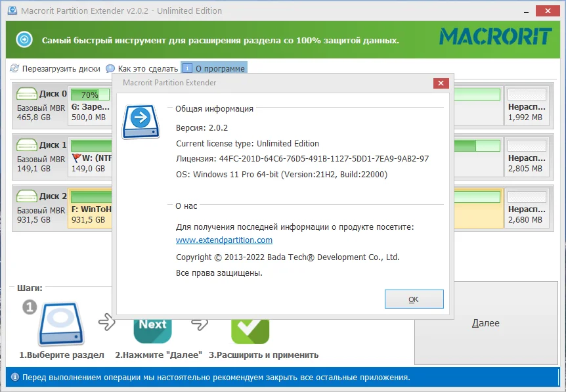The image size is (566, 392).
Task: Click the help question bubble icon
Action: [x=110, y=68]
